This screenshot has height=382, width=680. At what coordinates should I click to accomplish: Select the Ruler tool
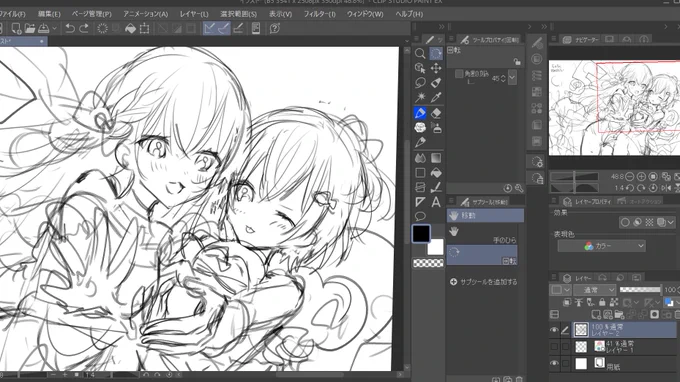(x=420, y=202)
